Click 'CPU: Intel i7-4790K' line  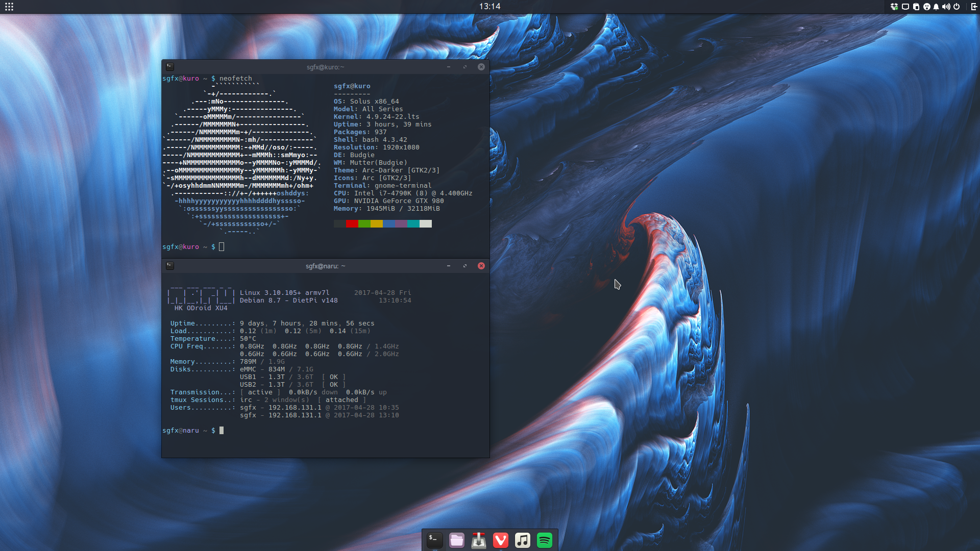(403, 193)
